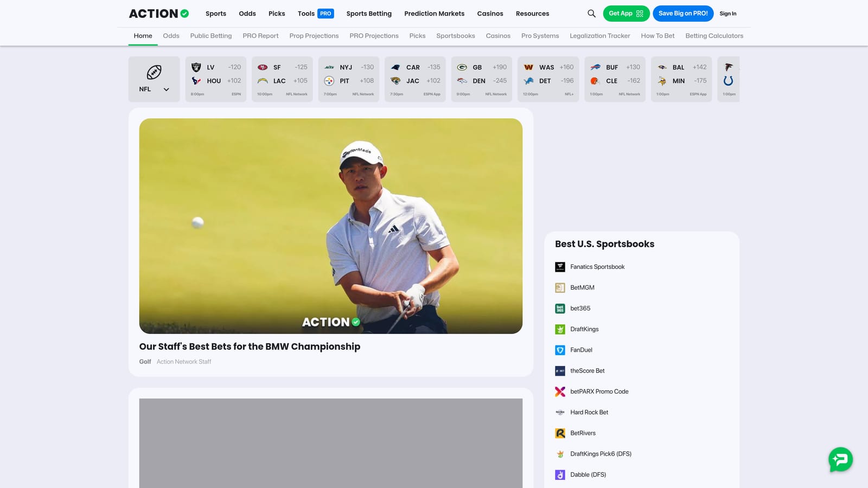Click the Action Network logo
The width and height of the screenshot is (868, 488).
tap(159, 14)
